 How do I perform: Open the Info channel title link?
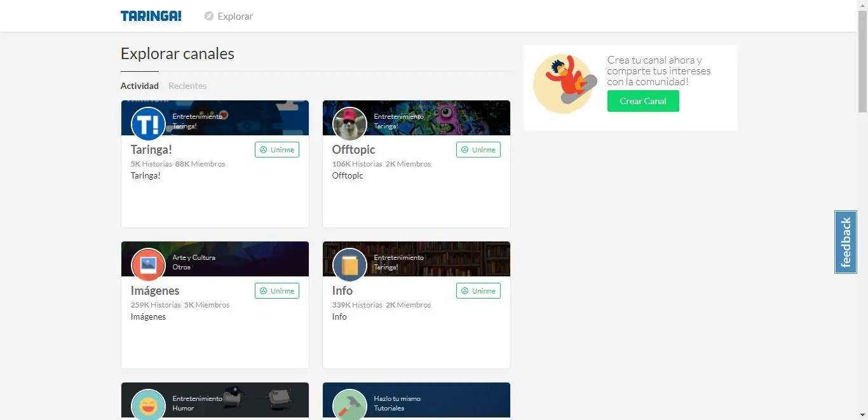coord(342,291)
